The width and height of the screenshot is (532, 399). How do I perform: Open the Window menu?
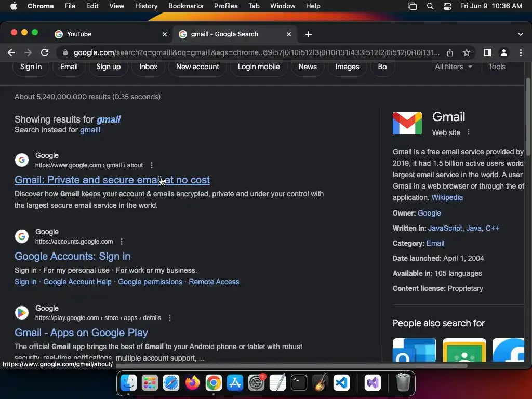pyautogui.click(x=283, y=6)
